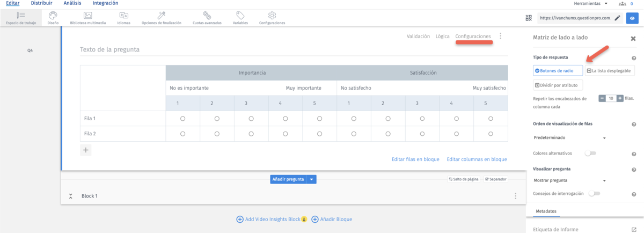Viewport: 644px width, 233px height.
Task: Toggle the Colores alternativos switch
Action: coord(590,154)
